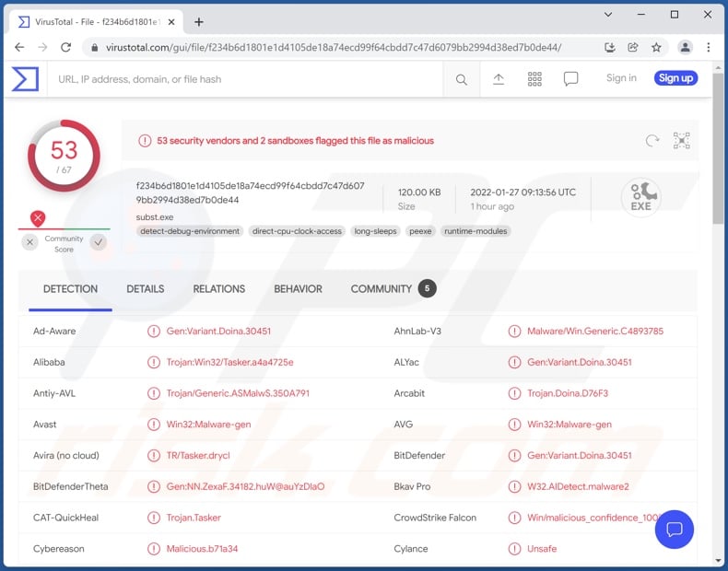Open Chrome three-dot menu
728x571 pixels.
708,47
